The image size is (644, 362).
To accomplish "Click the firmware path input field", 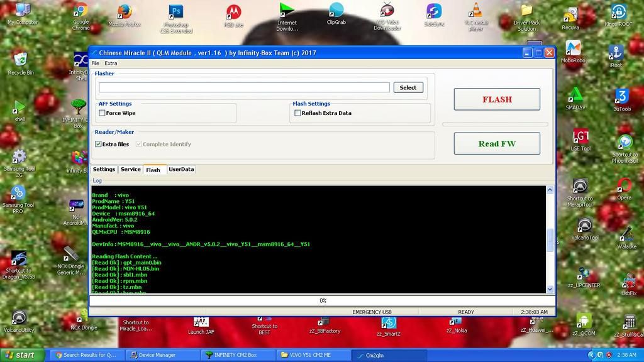I will tap(244, 87).
